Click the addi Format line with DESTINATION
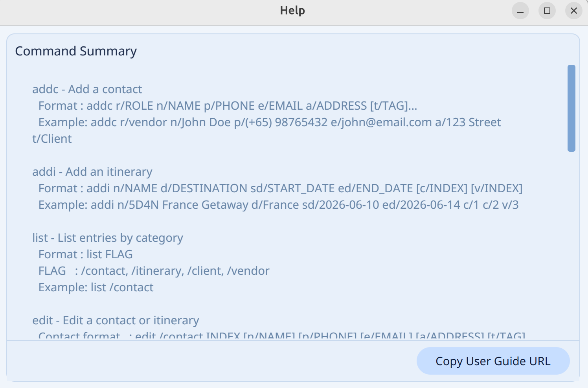 [x=280, y=188]
